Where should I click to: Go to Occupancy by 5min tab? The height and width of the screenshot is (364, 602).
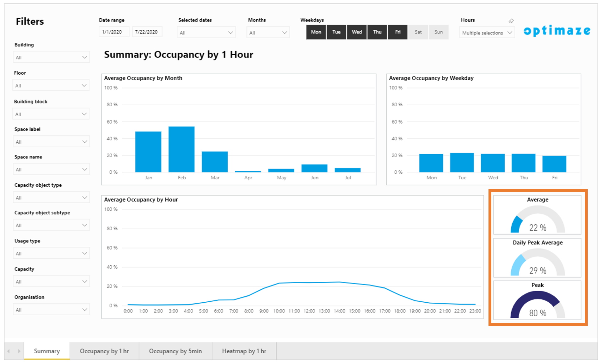(175, 351)
